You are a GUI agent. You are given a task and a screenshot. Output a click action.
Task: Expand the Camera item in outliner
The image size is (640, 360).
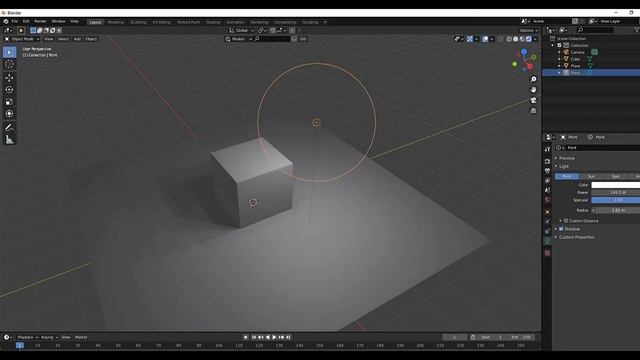(x=560, y=52)
